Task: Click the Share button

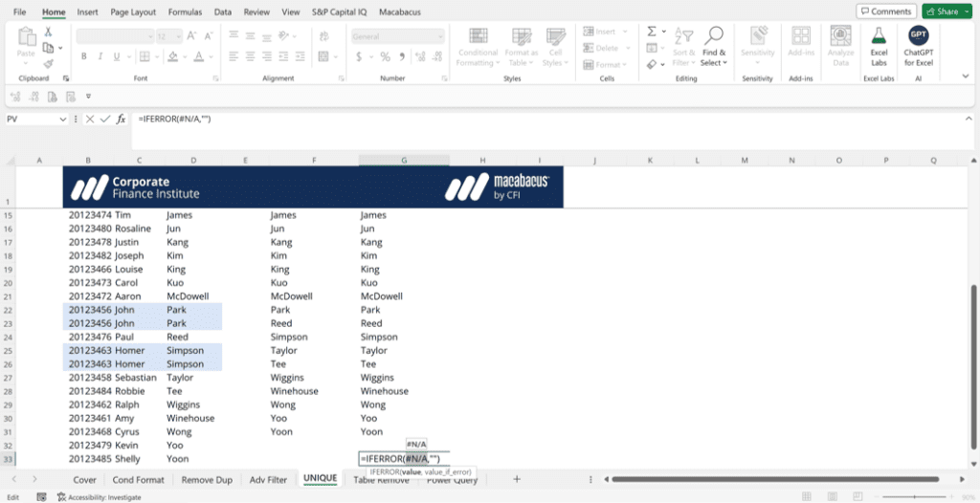Action: pyautogui.click(x=943, y=11)
